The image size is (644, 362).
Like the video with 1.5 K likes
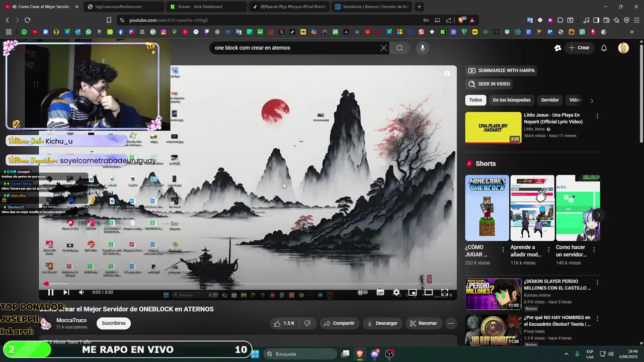(284, 323)
